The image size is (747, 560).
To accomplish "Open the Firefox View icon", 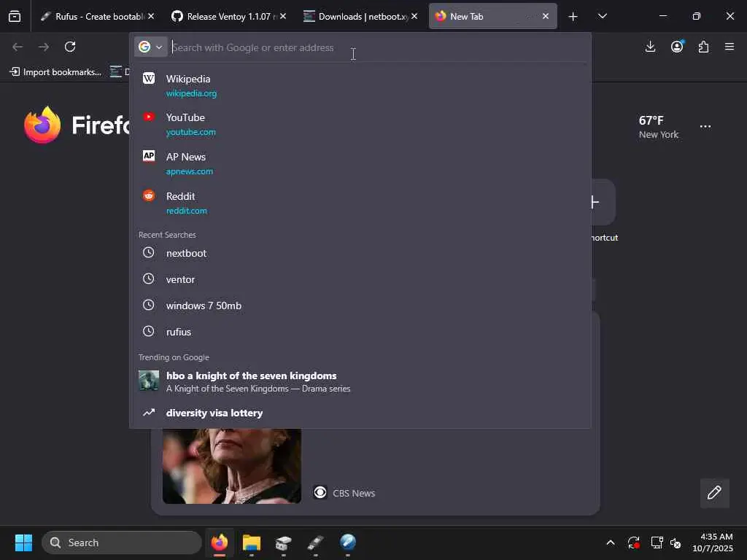I will (15, 16).
